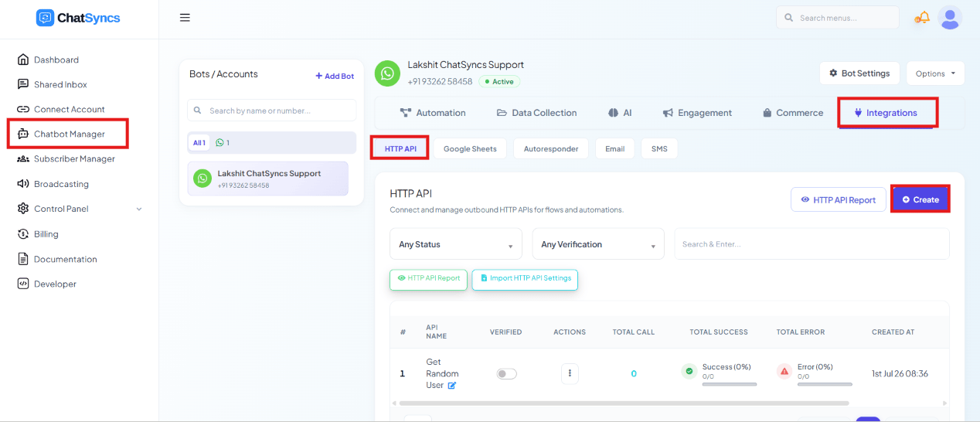Open the Any Verification dropdown
980x422 pixels.
coord(598,244)
